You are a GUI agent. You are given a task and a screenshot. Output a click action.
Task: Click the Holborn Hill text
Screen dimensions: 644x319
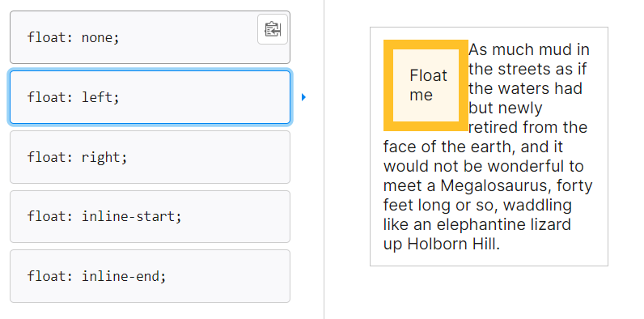[x=453, y=245]
